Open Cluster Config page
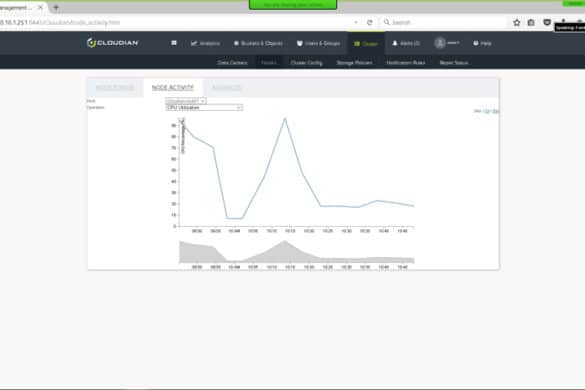The height and width of the screenshot is (390, 585). [306, 62]
